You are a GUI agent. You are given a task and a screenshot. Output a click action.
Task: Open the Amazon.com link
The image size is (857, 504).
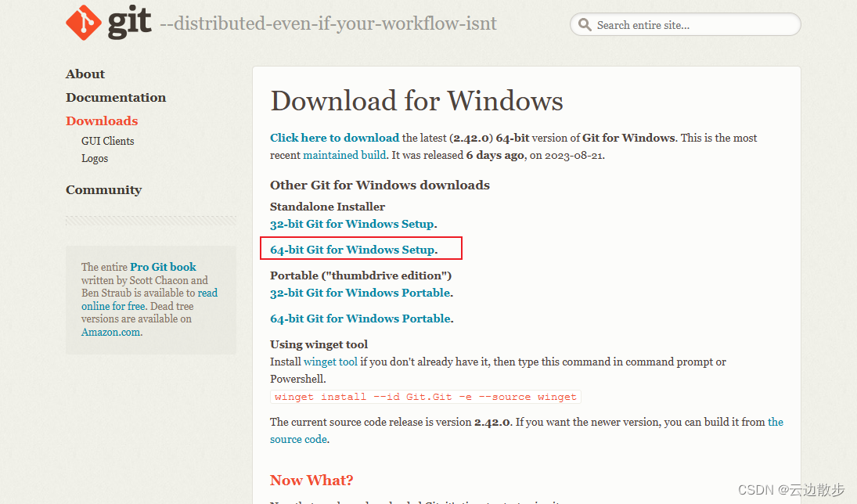click(x=111, y=333)
